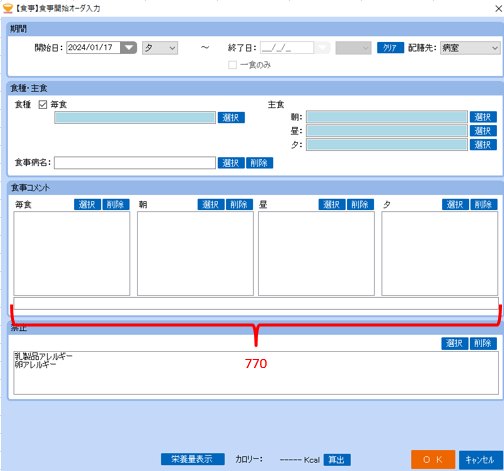Click the 主食 夕 input field
Viewport: 504px width, 471px height.
pos(387,145)
